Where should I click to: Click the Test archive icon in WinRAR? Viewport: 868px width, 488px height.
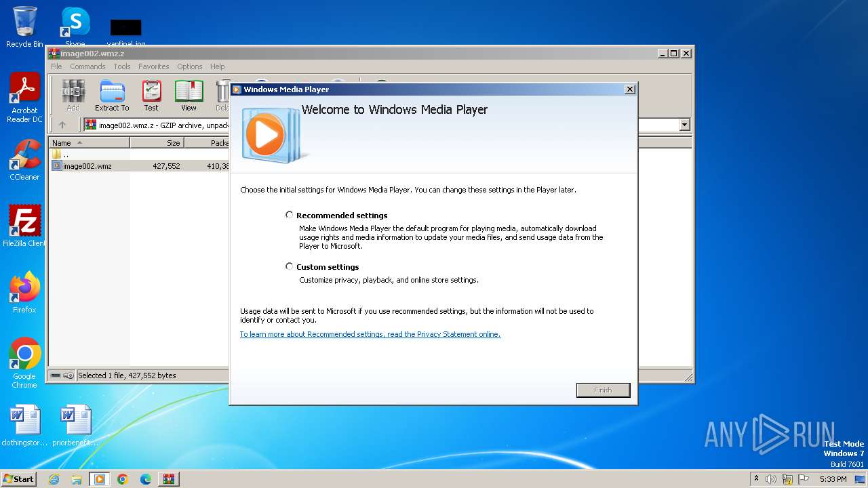click(x=151, y=96)
